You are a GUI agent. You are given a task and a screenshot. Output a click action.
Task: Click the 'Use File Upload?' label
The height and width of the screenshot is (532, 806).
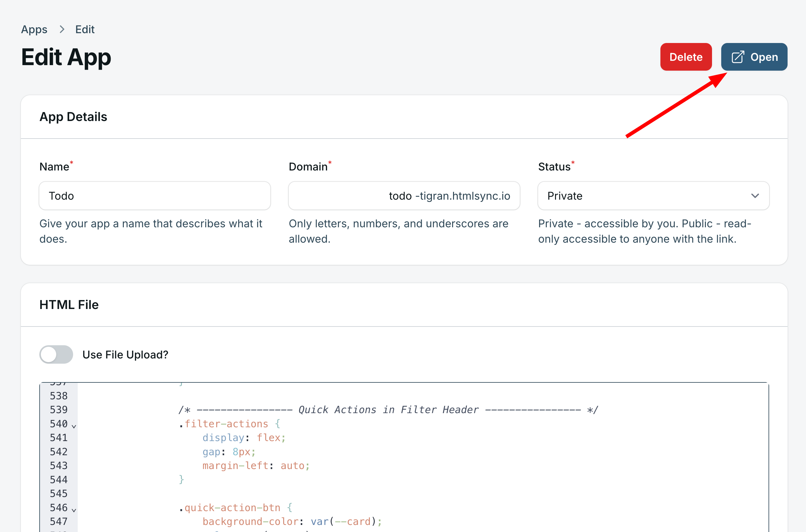[x=125, y=354]
